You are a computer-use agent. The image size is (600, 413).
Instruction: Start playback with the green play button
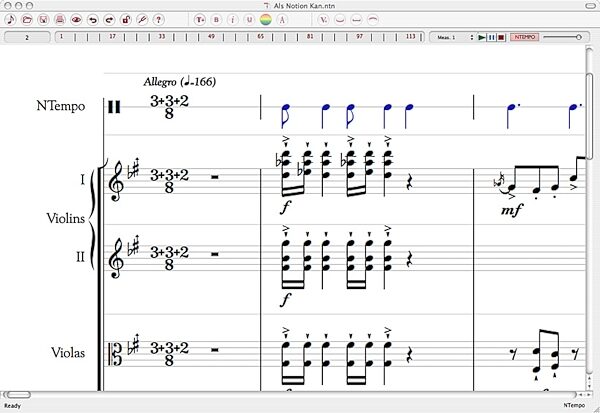[x=482, y=38]
